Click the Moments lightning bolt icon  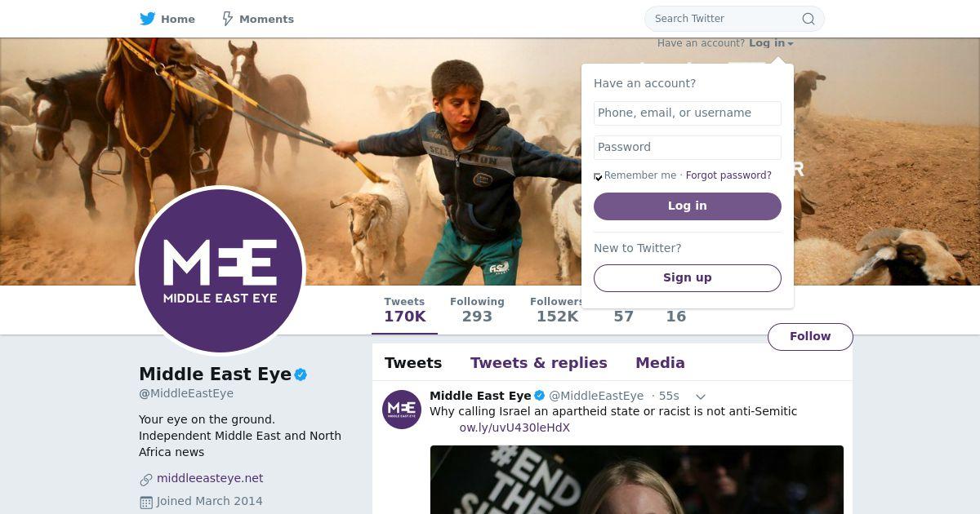click(x=228, y=19)
